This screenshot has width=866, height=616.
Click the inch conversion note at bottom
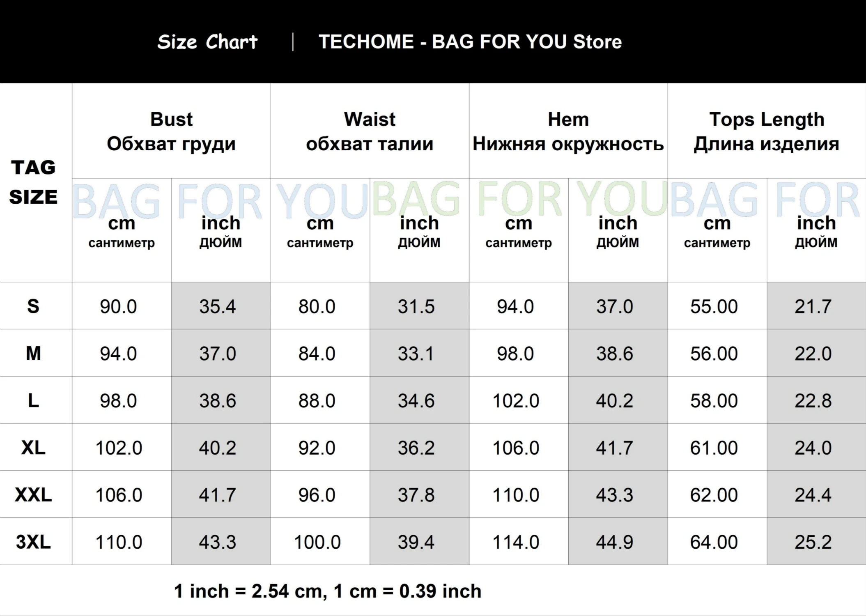(x=327, y=591)
